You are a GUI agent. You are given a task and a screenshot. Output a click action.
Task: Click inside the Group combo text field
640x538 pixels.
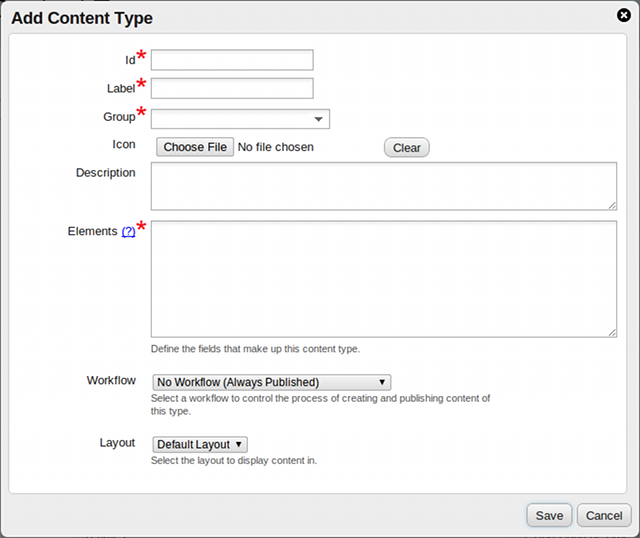click(230, 120)
